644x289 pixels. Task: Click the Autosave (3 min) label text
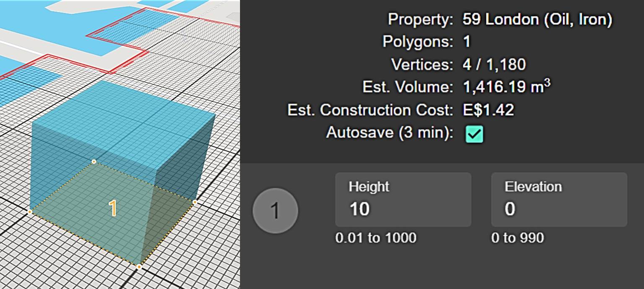(389, 133)
